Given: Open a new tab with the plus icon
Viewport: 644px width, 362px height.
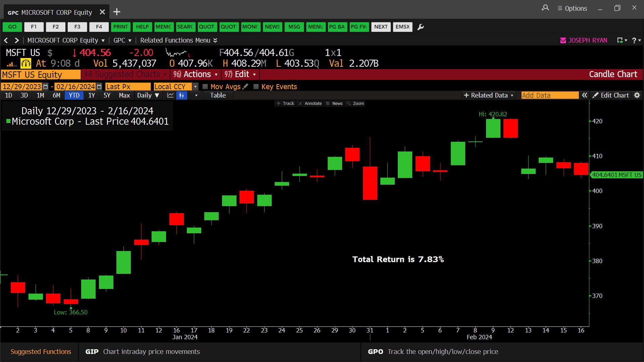Looking at the screenshot, I should [x=117, y=12].
